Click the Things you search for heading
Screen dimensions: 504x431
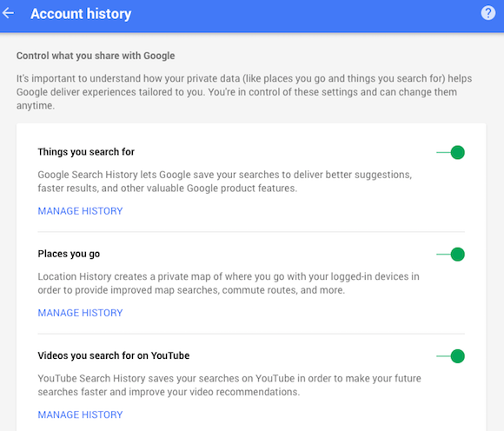(86, 152)
